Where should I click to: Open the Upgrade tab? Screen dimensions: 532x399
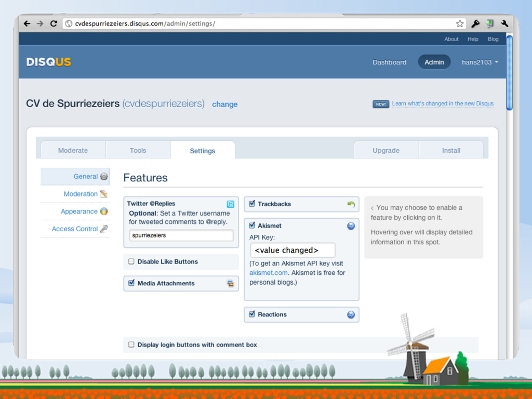point(386,150)
